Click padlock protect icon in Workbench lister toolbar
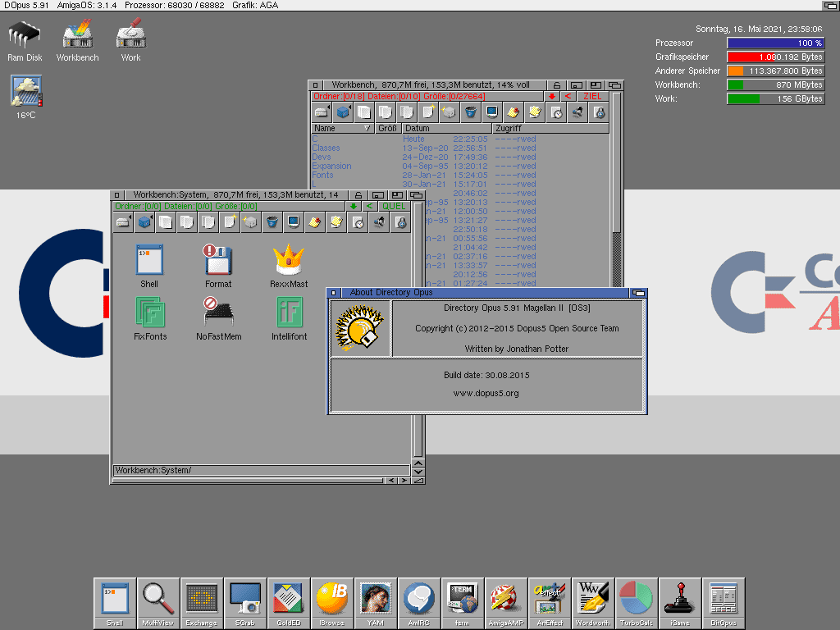 599,112
